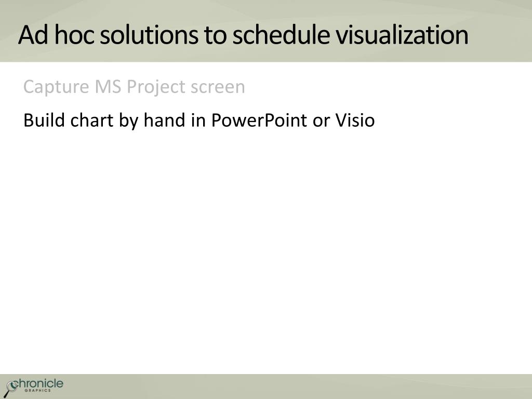This screenshot has width=532, height=399.
Task: Open the chronicle logo wordmark
Action: click(38, 384)
